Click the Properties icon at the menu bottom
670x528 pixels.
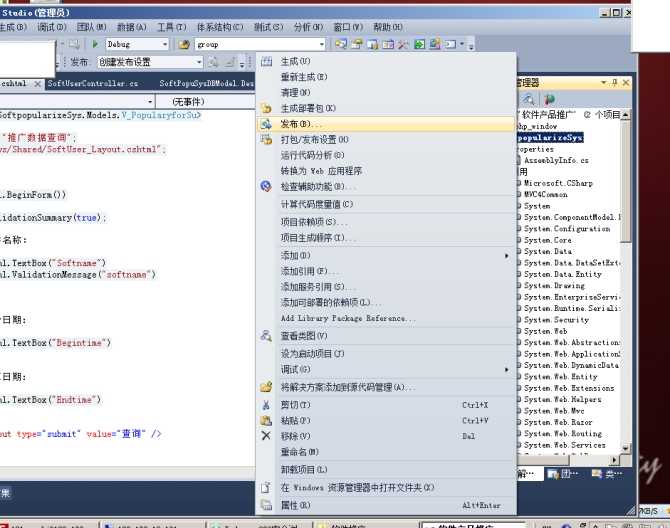[x=266, y=505]
